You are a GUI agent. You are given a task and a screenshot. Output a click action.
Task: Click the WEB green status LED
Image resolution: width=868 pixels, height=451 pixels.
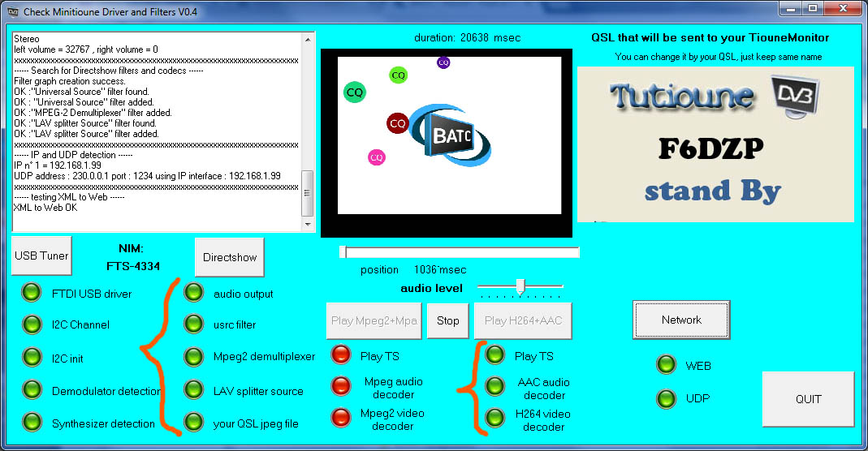tap(666, 365)
